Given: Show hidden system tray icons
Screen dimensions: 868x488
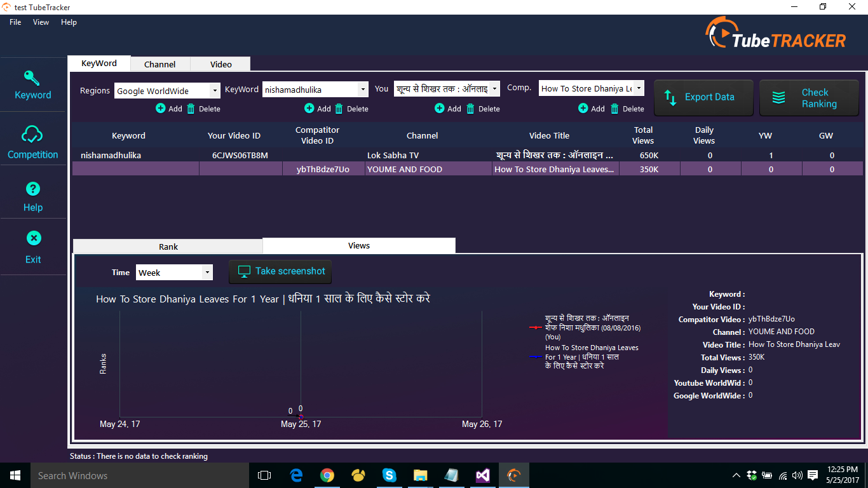Looking at the screenshot, I should 736,475.
